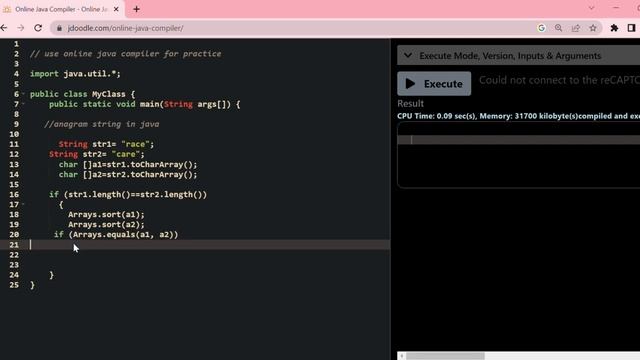Share this page via the share icon
Viewport: 640px width, 360px height.
point(576,28)
